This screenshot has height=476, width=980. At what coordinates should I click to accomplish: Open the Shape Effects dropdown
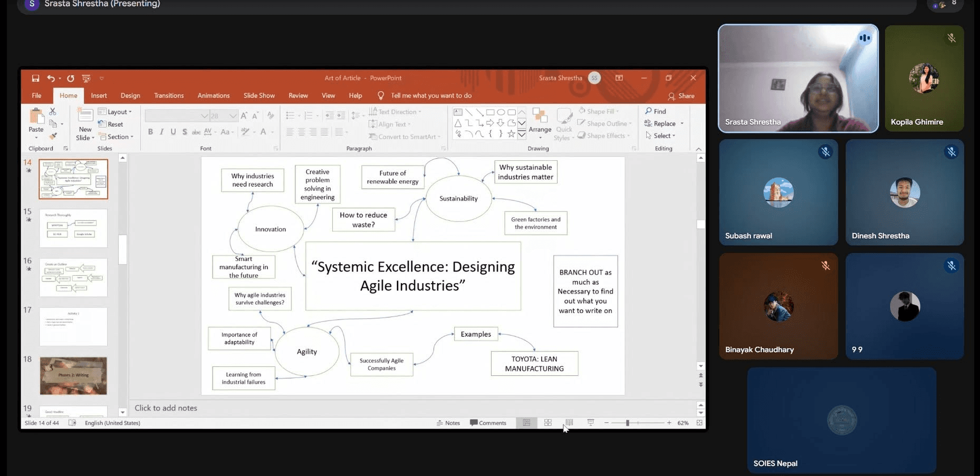coord(603,135)
